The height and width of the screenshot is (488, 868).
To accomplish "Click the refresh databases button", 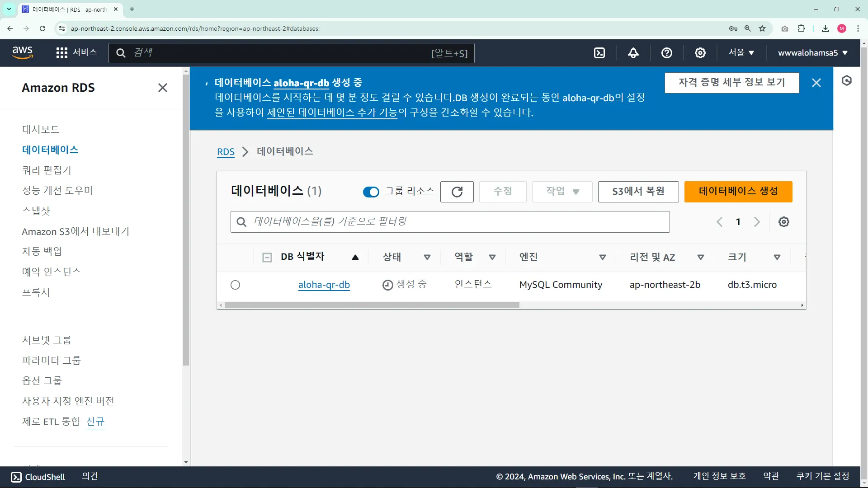I will point(457,192).
